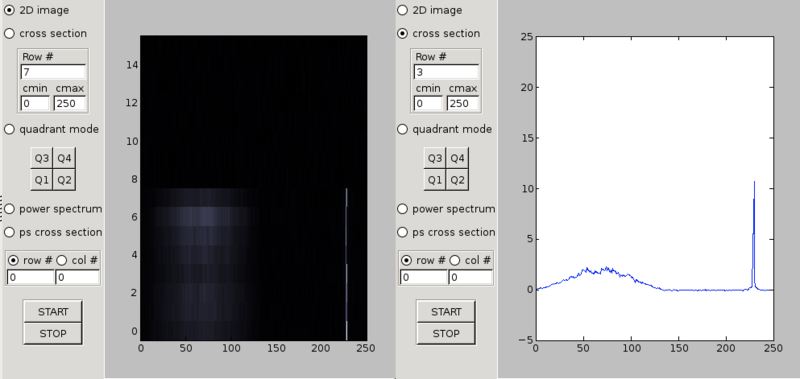
Task: Select cross section radio in left panel
Action: tap(9, 34)
